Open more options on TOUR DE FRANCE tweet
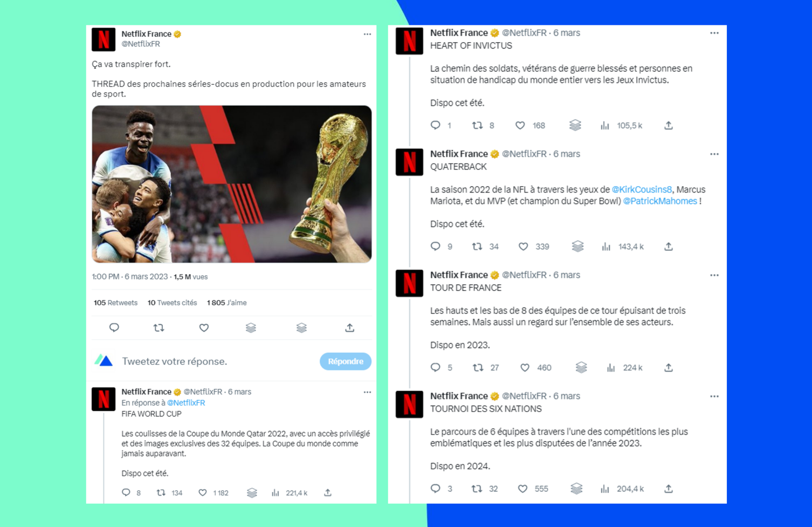 714,275
